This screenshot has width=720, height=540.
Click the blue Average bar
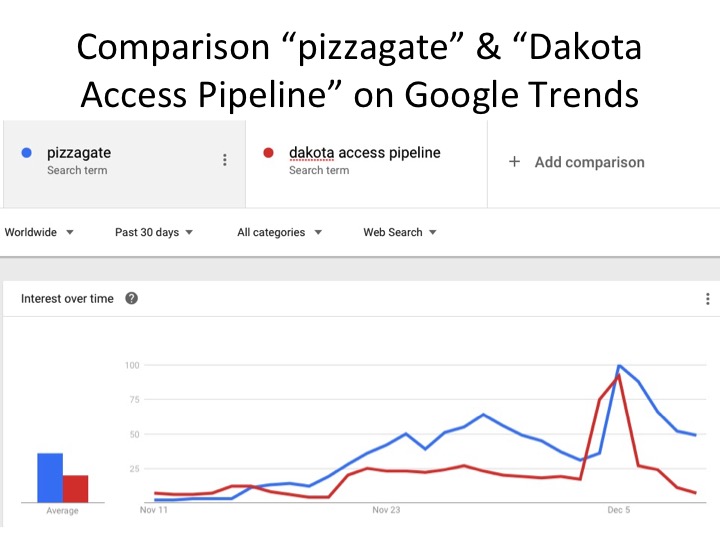50,477
